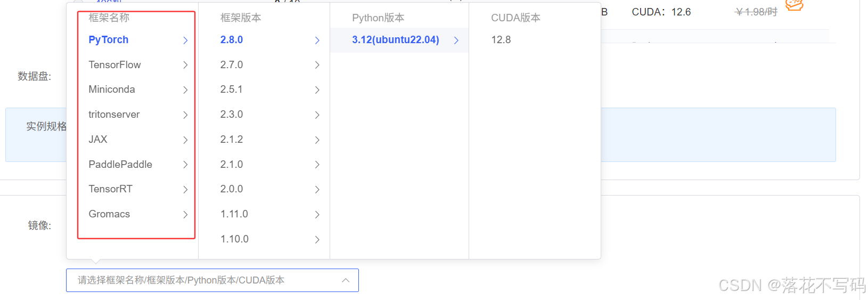Choose framework version 2.0.0
Screen dimensions: 868x300
tap(232, 189)
